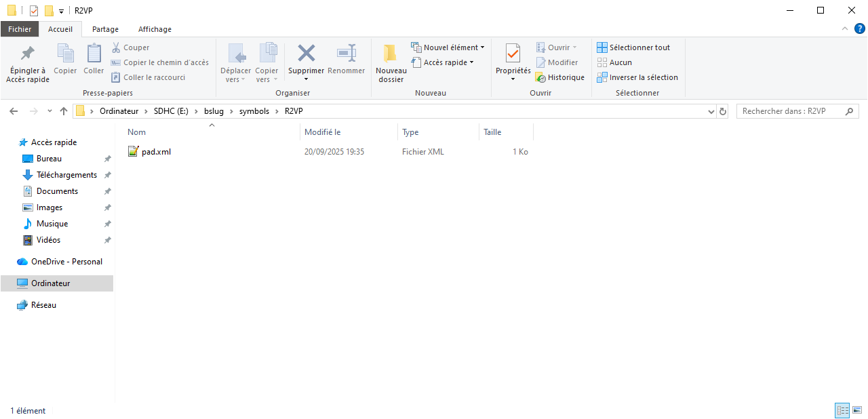Open Bureau in navigation pane

click(x=49, y=159)
